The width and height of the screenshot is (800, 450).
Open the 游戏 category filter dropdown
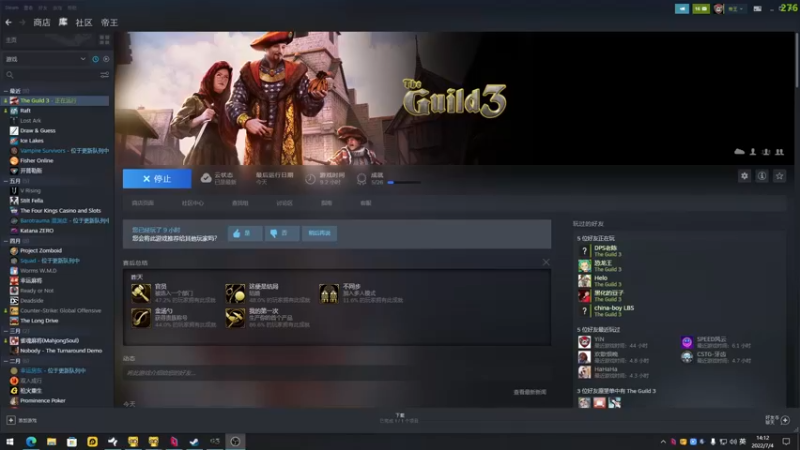(x=45, y=59)
